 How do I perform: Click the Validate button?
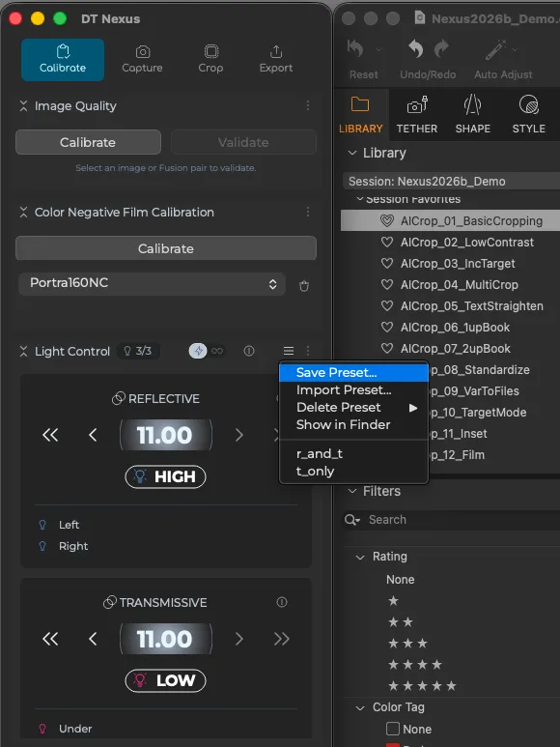[243, 142]
